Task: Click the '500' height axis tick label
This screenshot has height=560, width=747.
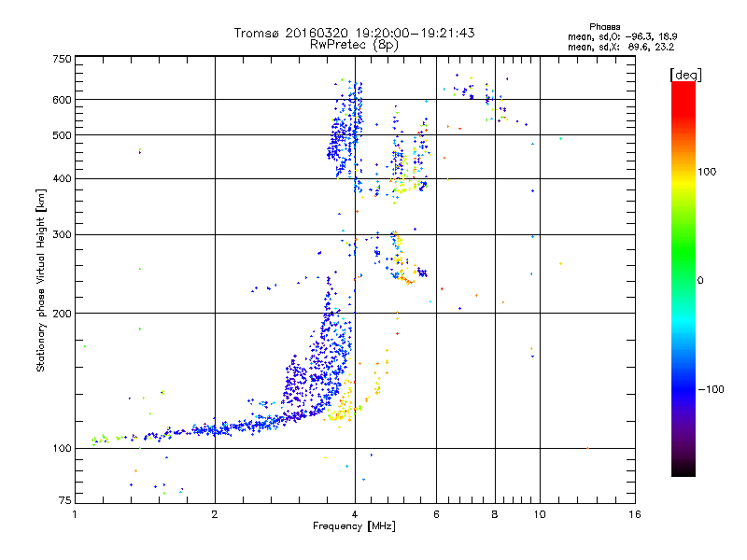Action: 62,135
